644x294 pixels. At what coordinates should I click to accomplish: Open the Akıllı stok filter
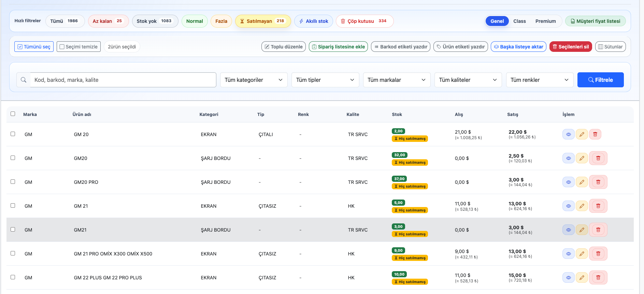pos(313,21)
